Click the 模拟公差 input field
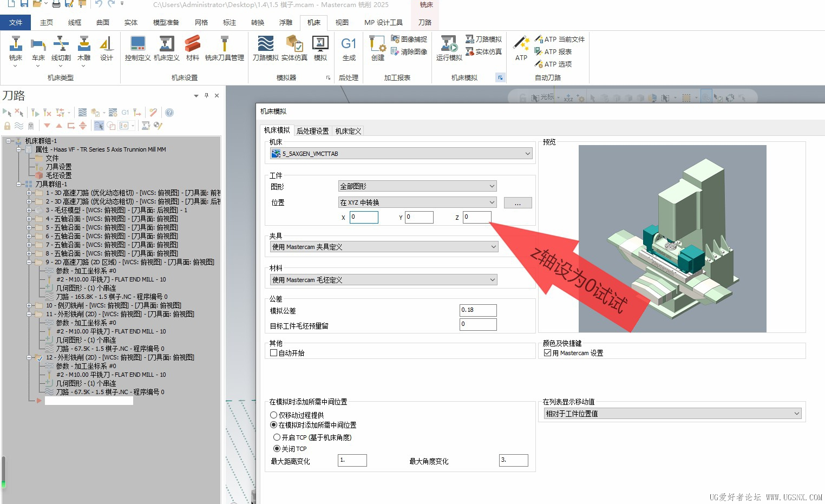Viewport: 825px width, 504px height. [478, 310]
